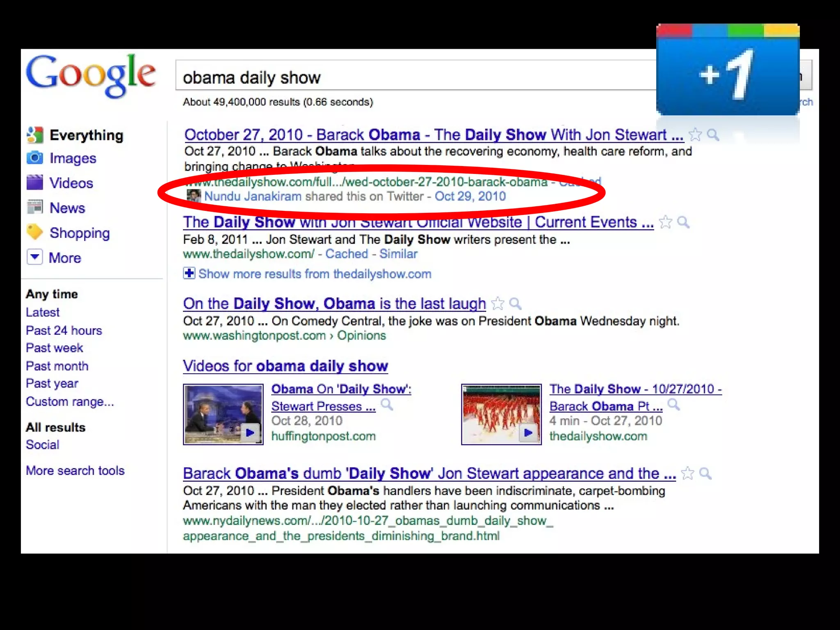The image size is (840, 630).
Task: Click the Videos clapperboard icon
Action: (x=35, y=183)
